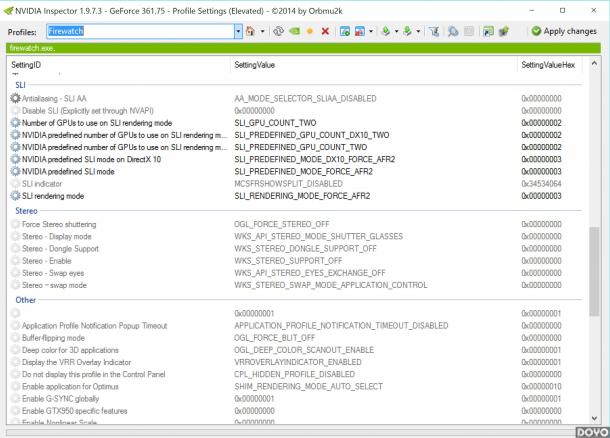Select Enable application for Optimus setting

(x=70, y=387)
